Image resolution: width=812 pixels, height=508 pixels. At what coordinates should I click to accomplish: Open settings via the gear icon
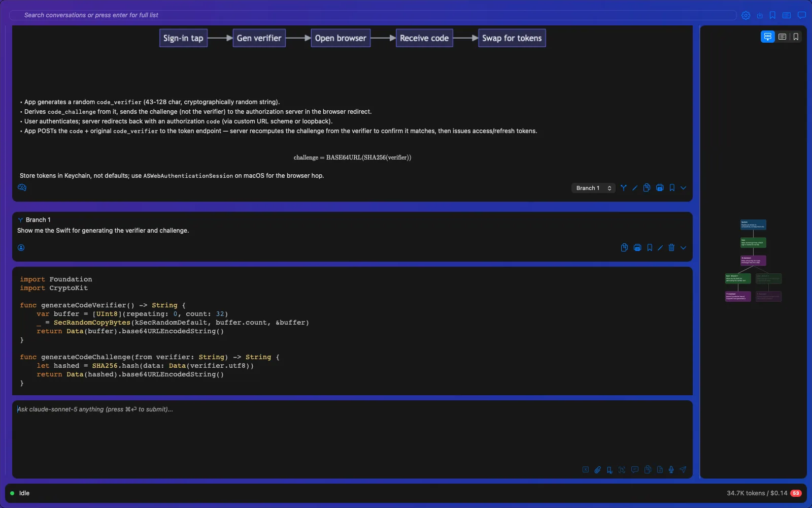[x=746, y=15]
